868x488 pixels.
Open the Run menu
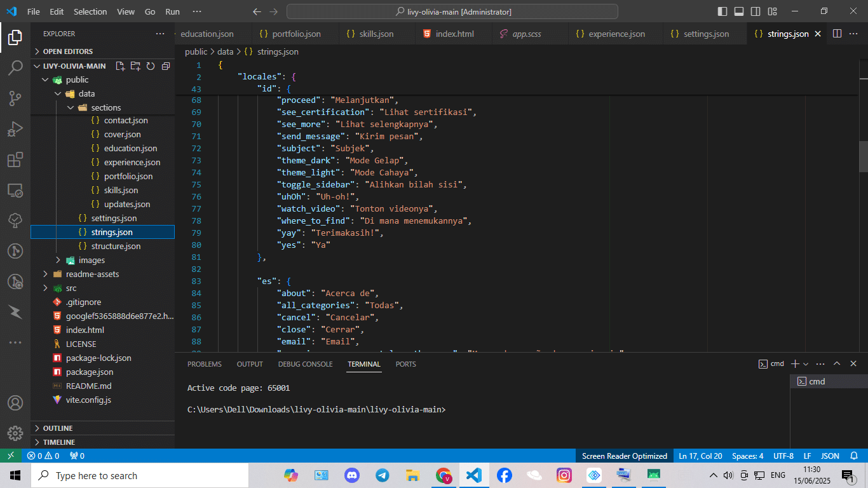[172, 11]
